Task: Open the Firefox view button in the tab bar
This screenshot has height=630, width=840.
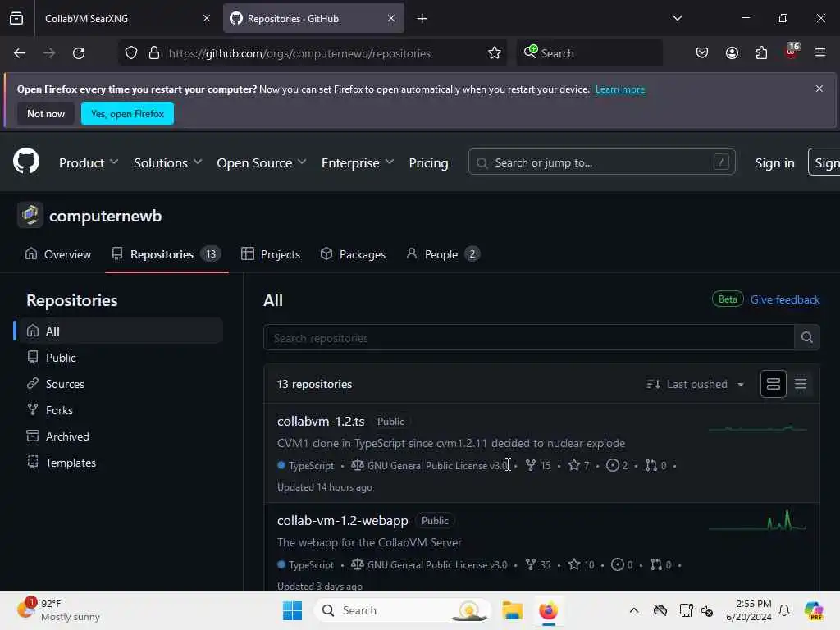Action: 16,18
